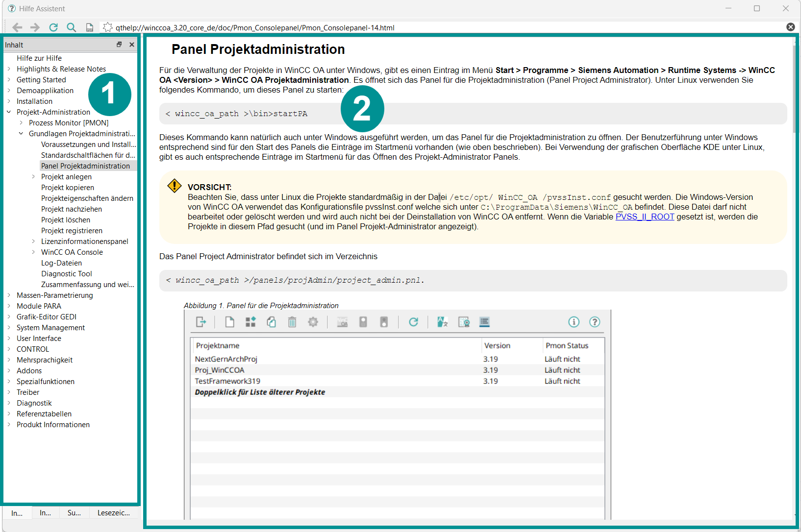Viewport: 801px width, 532px height.
Task: Follow the PVSS_II_ROOT link
Action: click(645, 217)
